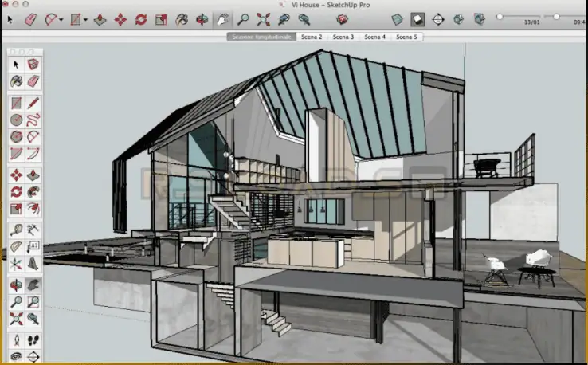Switch to the Scena 2 tab
The image size is (588, 365).
(x=312, y=37)
